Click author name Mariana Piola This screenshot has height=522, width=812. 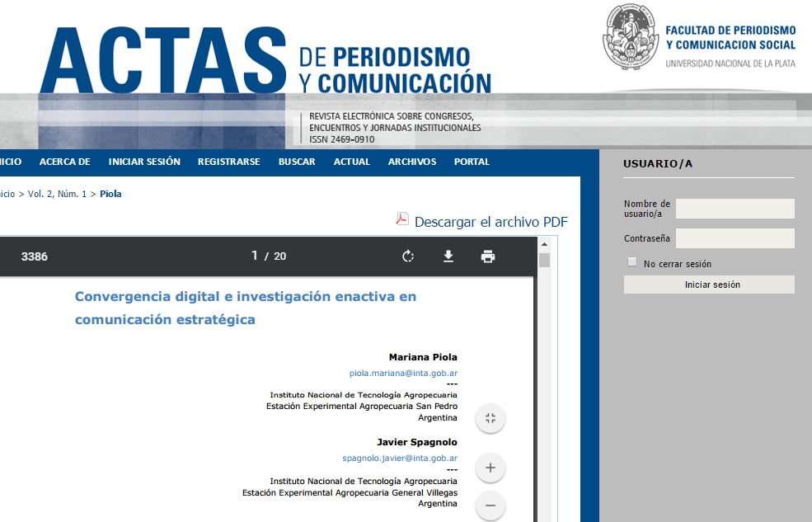click(x=423, y=357)
